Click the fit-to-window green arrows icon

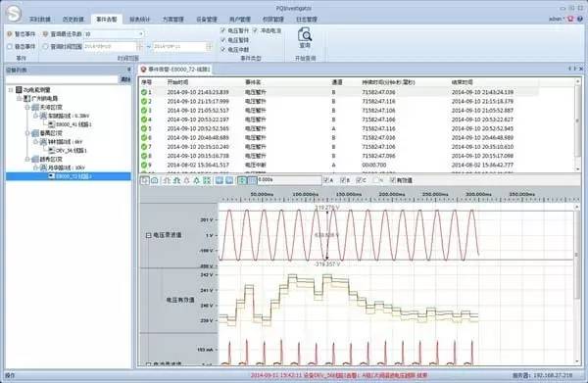[207, 180]
